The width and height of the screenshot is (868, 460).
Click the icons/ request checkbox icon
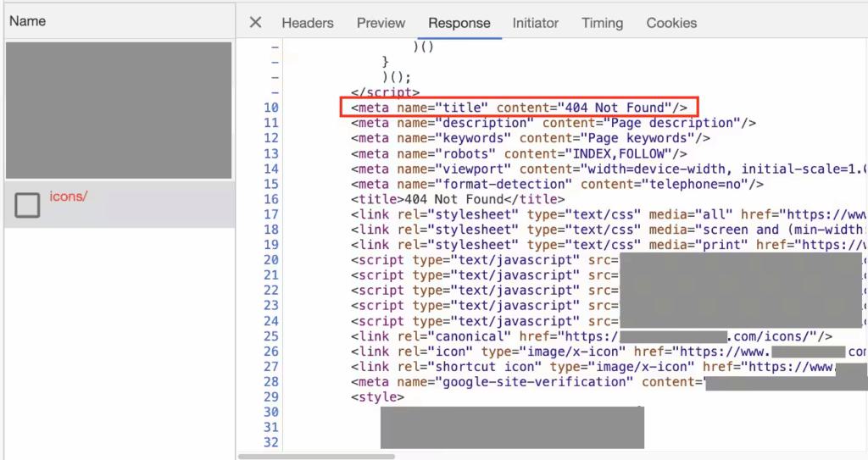pos(27,205)
